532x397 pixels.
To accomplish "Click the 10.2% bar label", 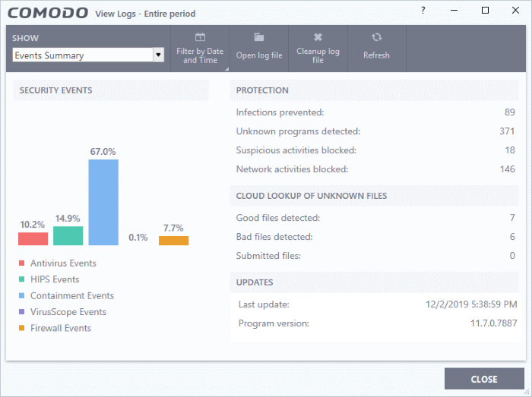I will coord(32,225).
